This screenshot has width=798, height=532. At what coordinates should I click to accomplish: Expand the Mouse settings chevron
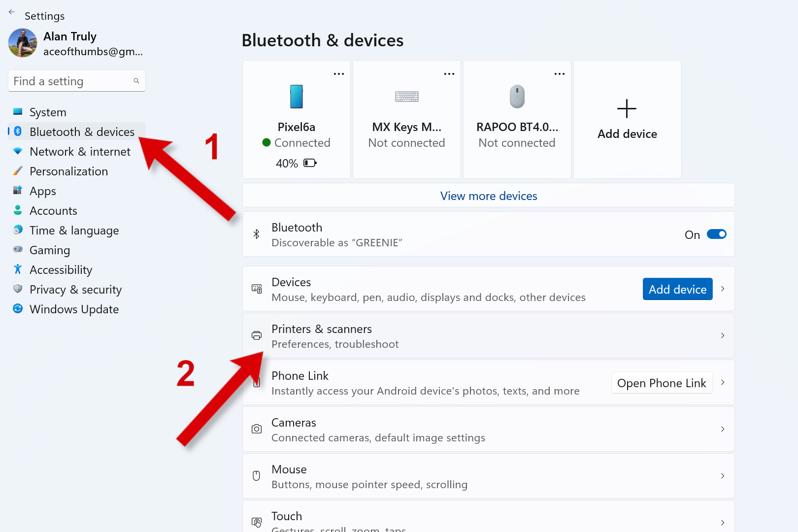click(x=722, y=476)
